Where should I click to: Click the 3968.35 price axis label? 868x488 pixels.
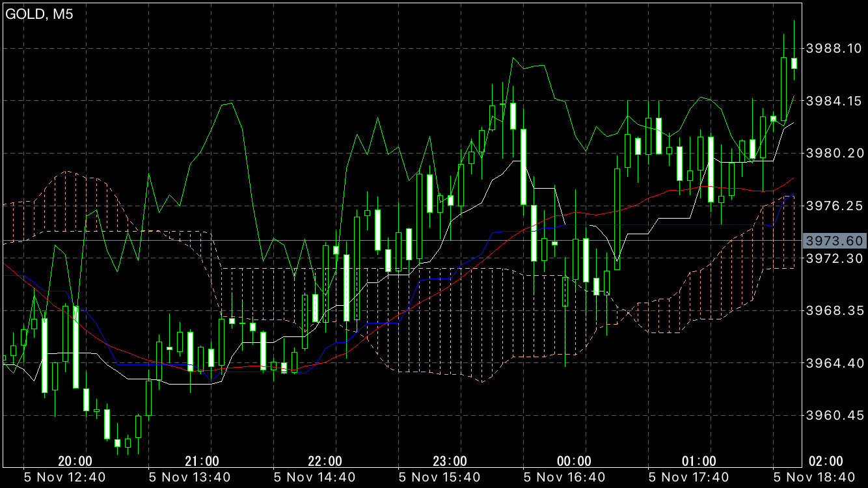pyautogui.click(x=834, y=311)
